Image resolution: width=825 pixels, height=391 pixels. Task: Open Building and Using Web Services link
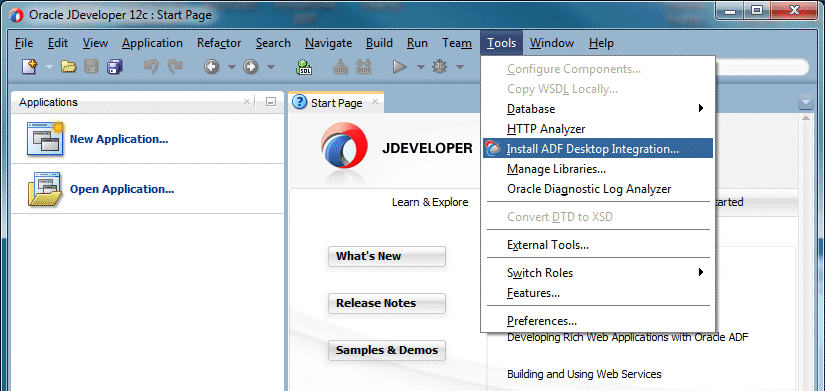point(584,374)
